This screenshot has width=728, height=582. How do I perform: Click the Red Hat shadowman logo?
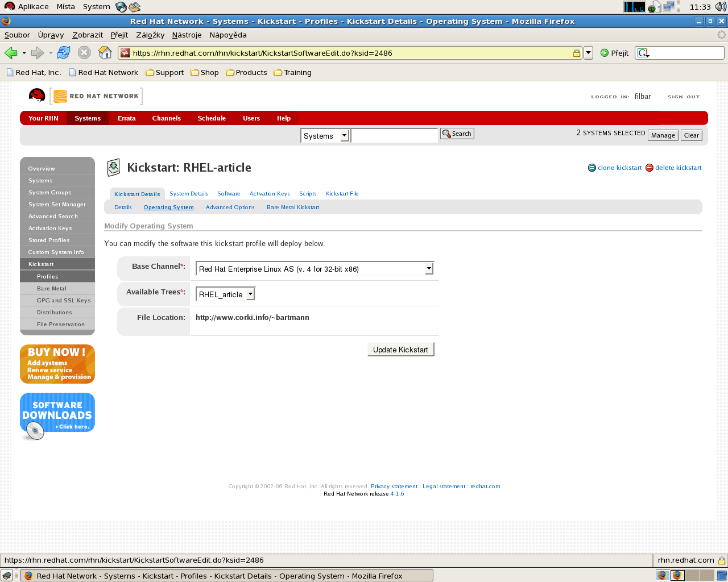[x=37, y=95]
